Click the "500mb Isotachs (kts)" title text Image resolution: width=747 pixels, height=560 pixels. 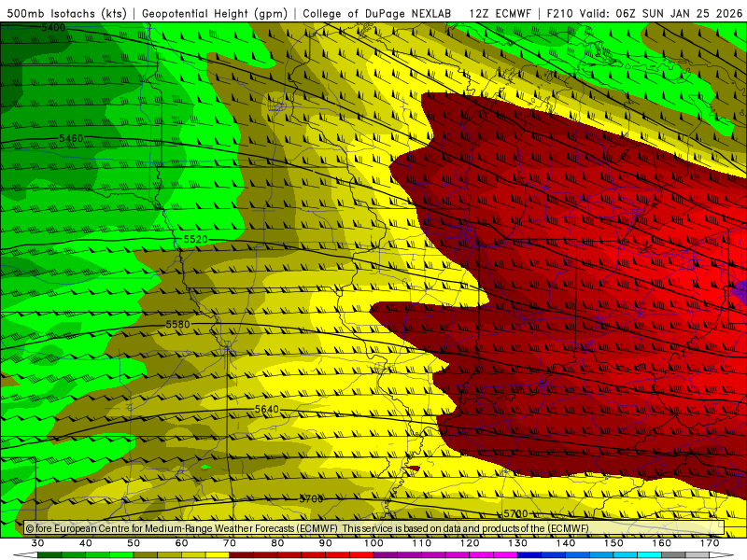click(66, 13)
